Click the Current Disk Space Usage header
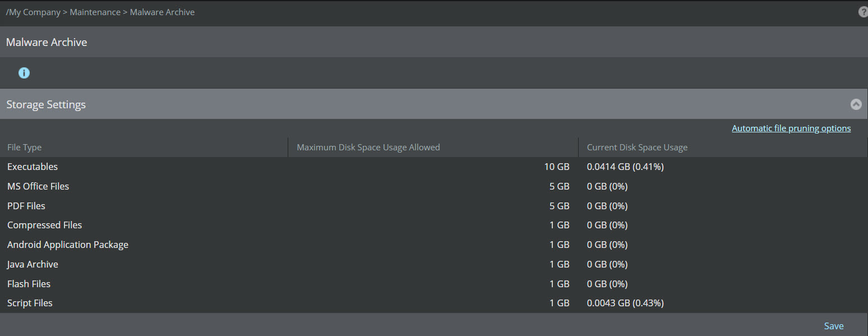 [x=637, y=148]
